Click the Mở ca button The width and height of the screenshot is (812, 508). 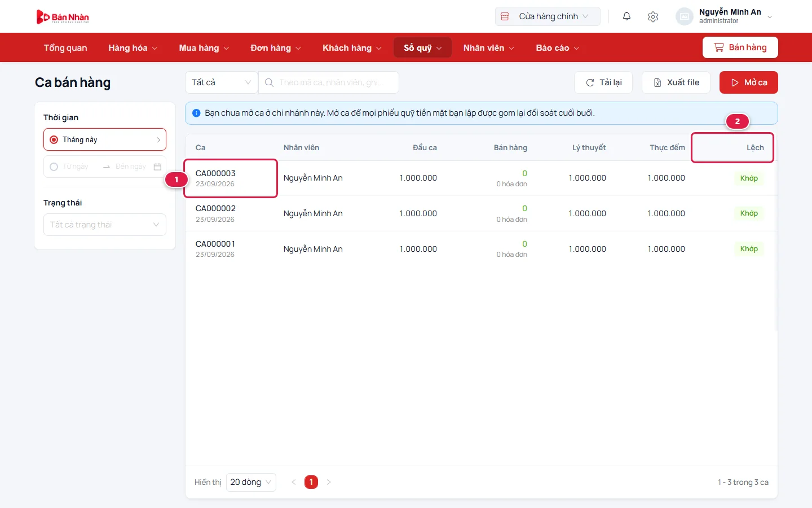[749, 82]
